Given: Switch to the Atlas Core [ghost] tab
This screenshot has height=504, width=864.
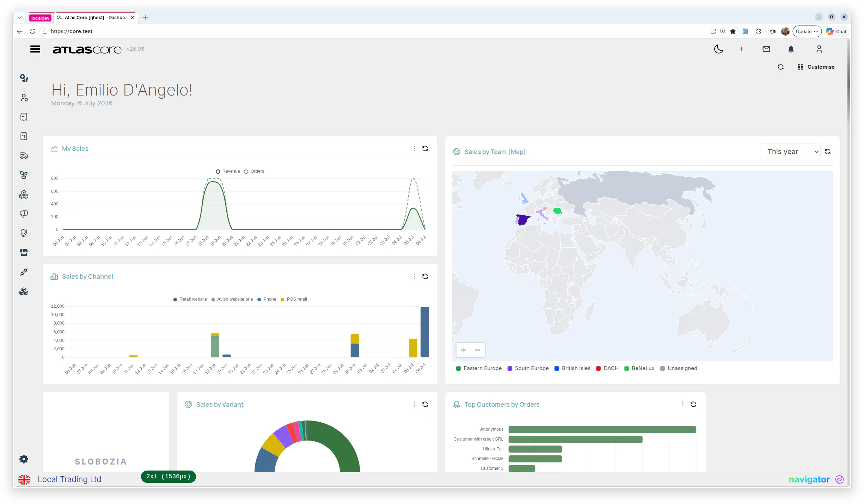Looking at the screenshot, I should [96, 17].
